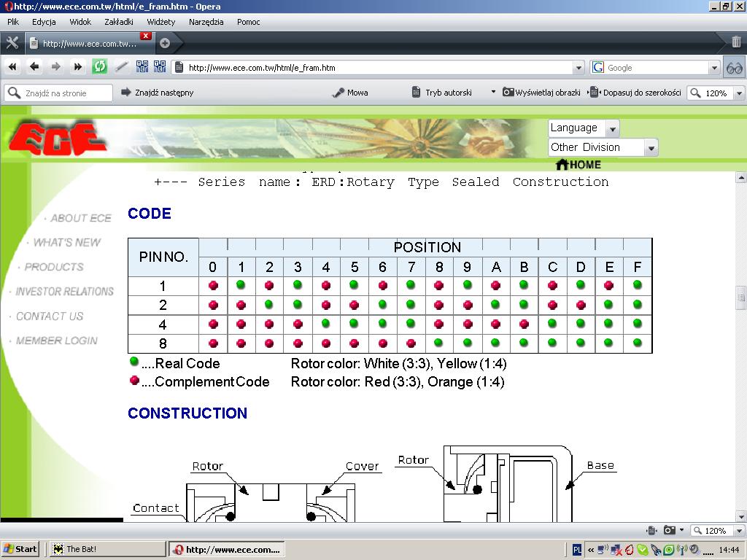
Task: Click the green reload page icon
Action: 99,67
